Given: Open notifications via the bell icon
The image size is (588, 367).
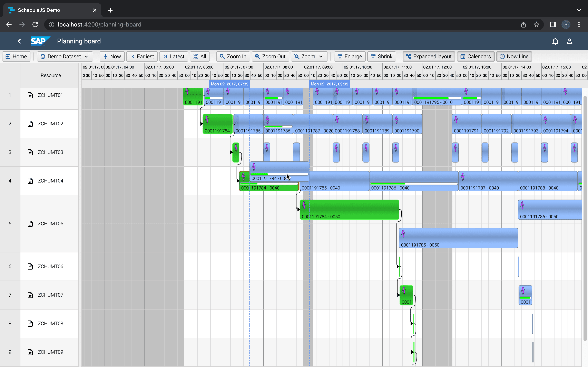Looking at the screenshot, I should (556, 41).
